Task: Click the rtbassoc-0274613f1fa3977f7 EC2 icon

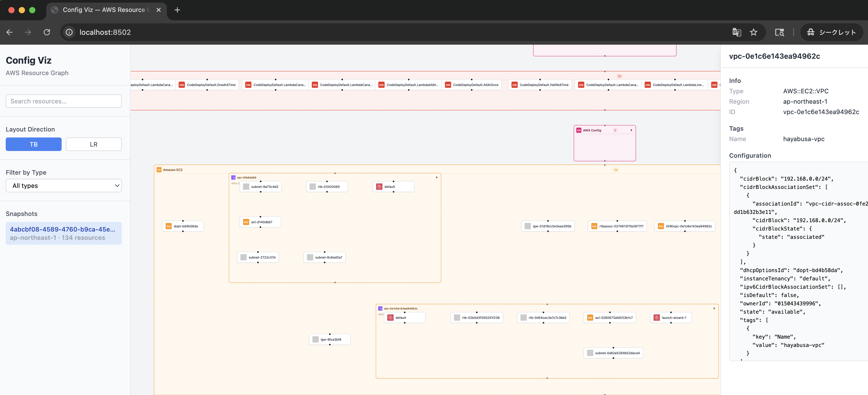Action: click(594, 226)
